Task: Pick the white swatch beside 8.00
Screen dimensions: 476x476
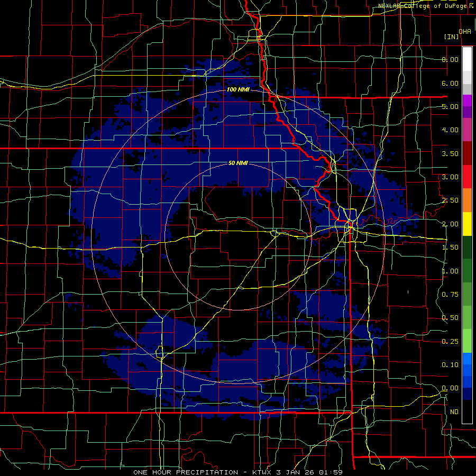Action: click(x=467, y=59)
